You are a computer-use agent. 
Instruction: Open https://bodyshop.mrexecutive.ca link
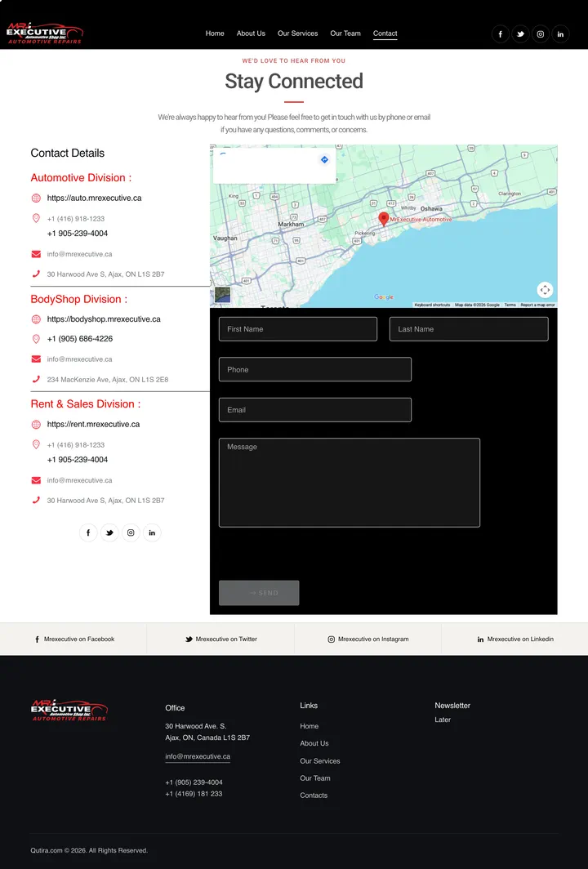pos(104,319)
